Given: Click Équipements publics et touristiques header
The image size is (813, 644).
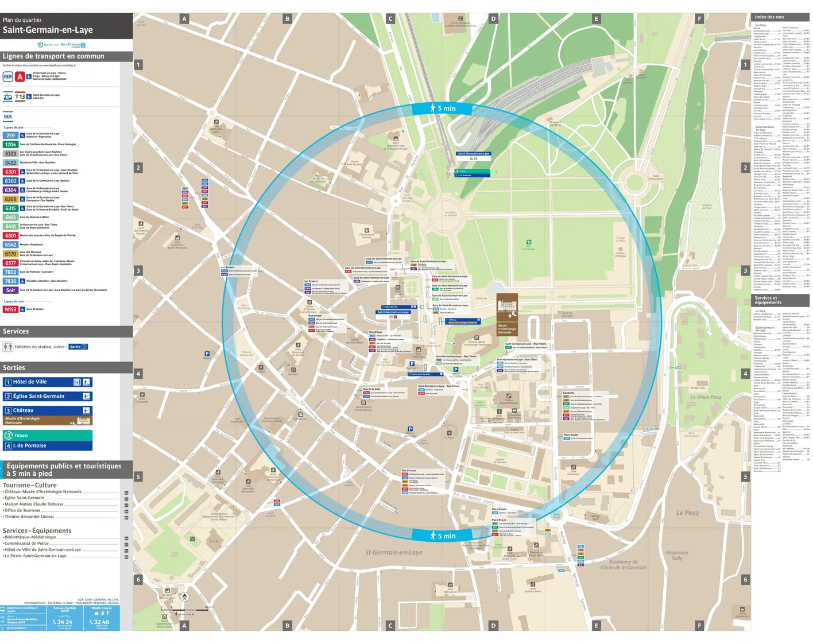Looking at the screenshot, I should coord(66,470).
